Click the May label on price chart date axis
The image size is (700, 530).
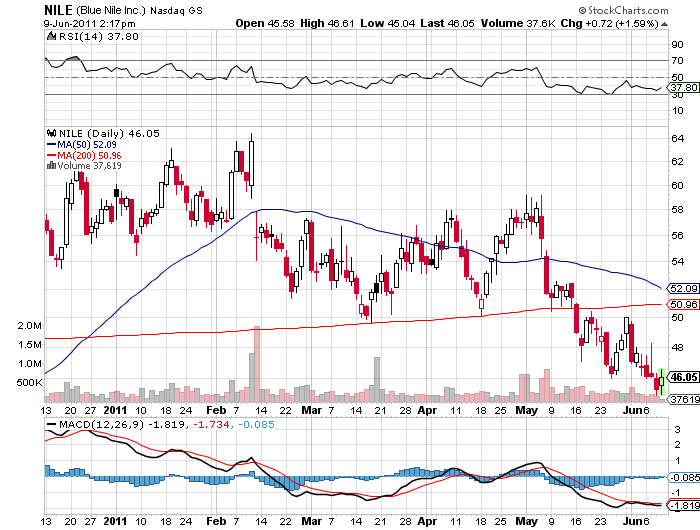527,410
